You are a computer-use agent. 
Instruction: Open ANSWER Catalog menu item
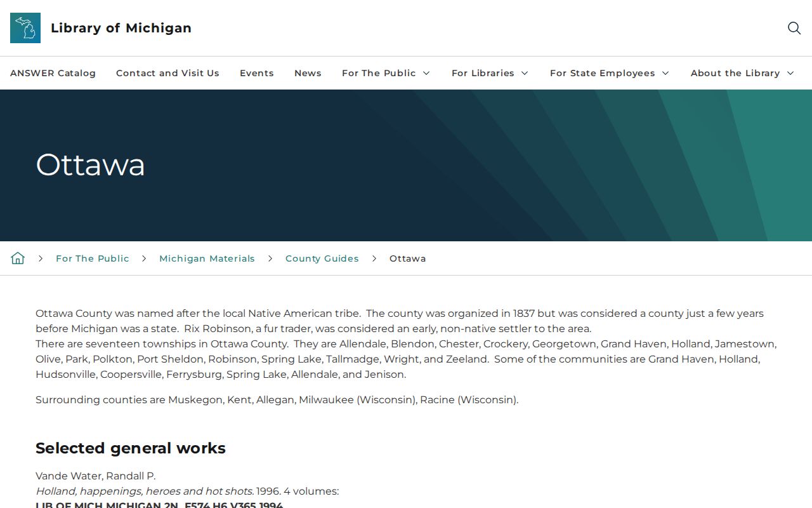[x=53, y=73]
